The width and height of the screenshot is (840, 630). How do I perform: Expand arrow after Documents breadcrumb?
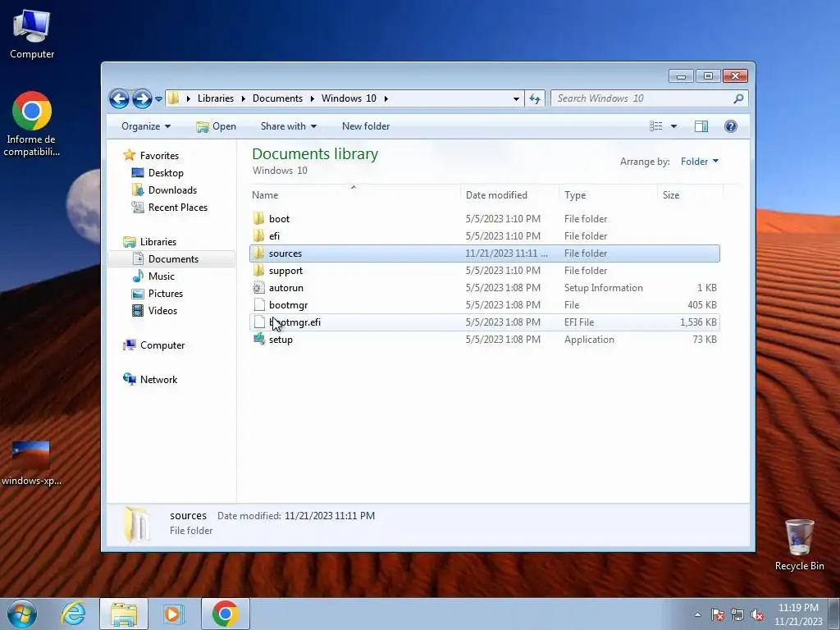pos(313,98)
